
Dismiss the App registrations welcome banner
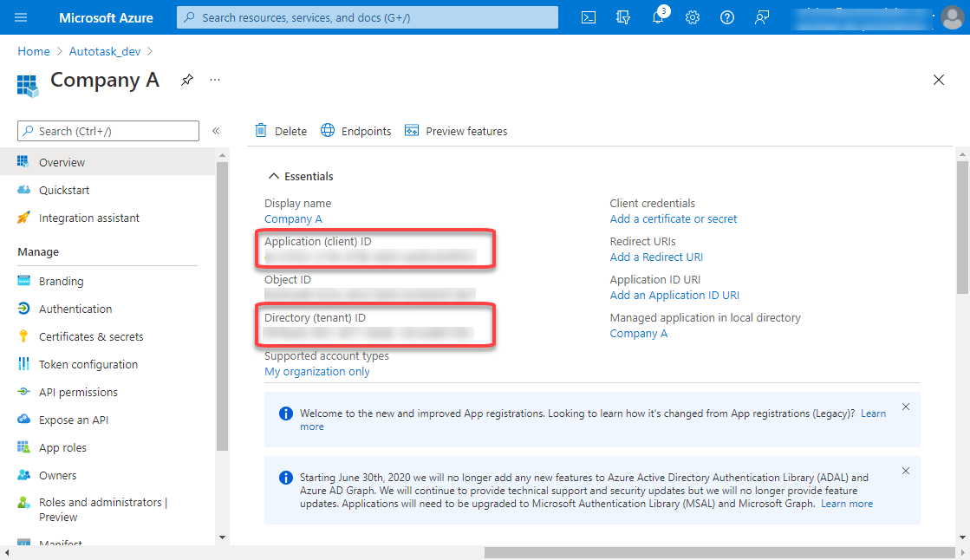click(906, 407)
